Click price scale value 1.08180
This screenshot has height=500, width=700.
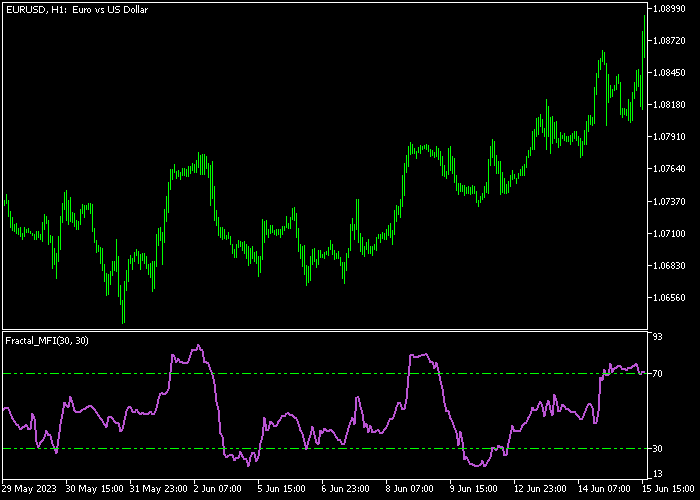(x=669, y=104)
